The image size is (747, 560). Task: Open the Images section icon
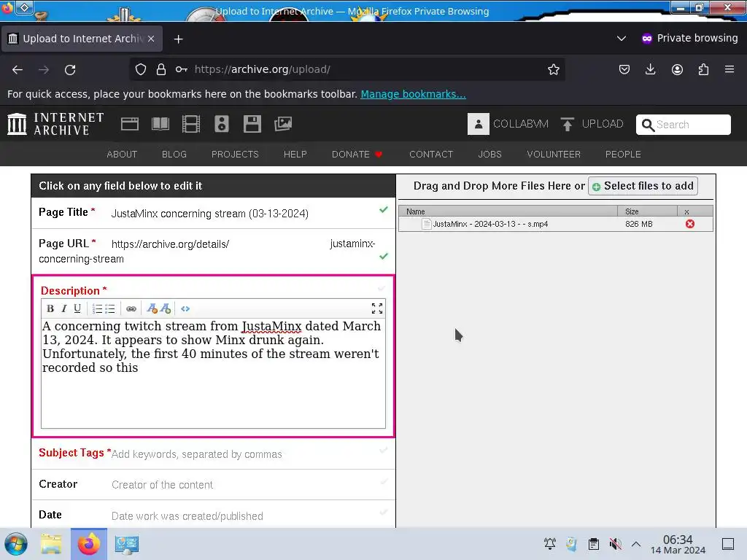click(283, 124)
